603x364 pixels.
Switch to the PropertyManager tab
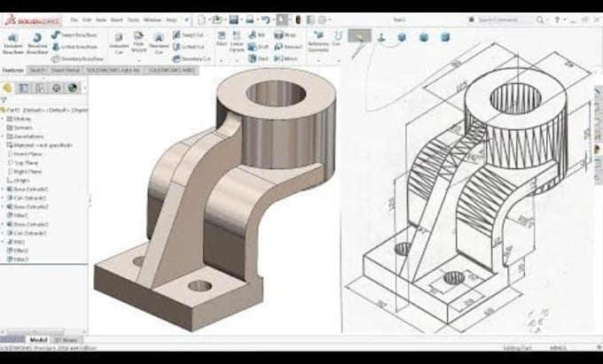pos(23,88)
